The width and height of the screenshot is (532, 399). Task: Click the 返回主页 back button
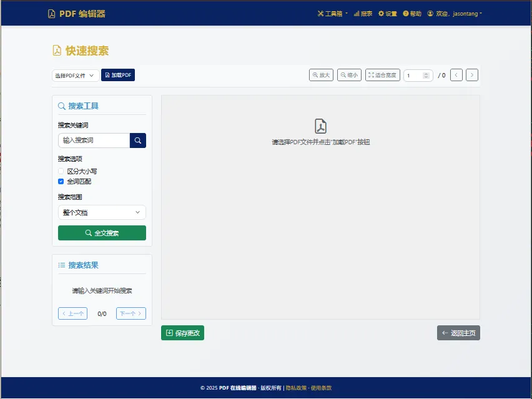(458, 333)
